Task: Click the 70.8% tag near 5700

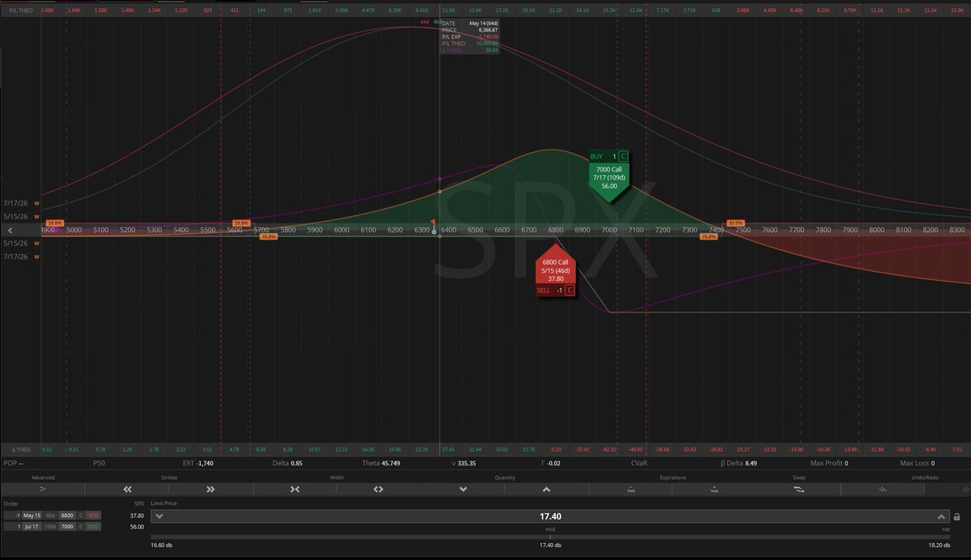Action: click(x=269, y=237)
